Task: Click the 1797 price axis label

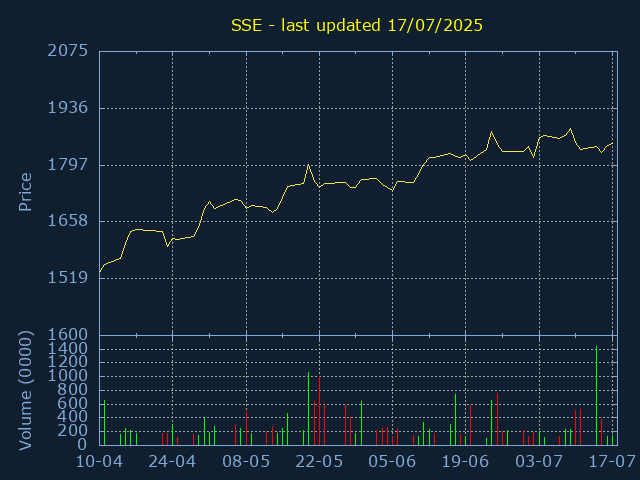Action: tap(68, 164)
